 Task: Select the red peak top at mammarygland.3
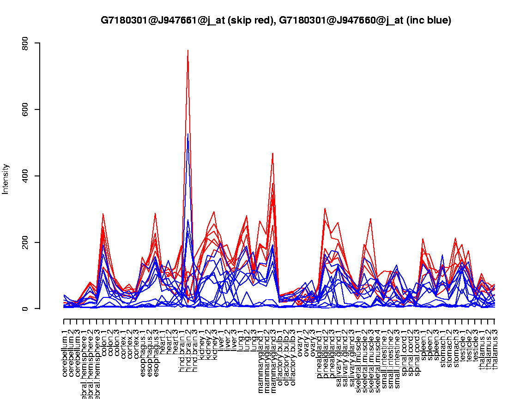pos(273,153)
